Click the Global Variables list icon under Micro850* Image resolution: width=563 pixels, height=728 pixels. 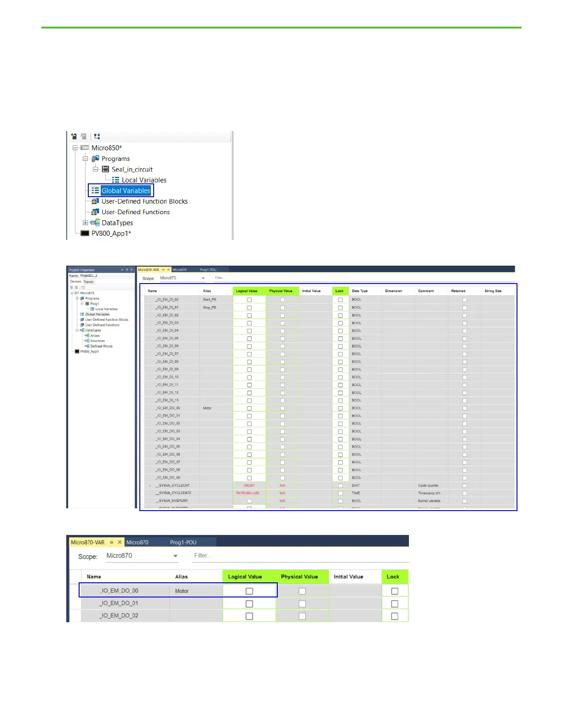click(x=95, y=190)
